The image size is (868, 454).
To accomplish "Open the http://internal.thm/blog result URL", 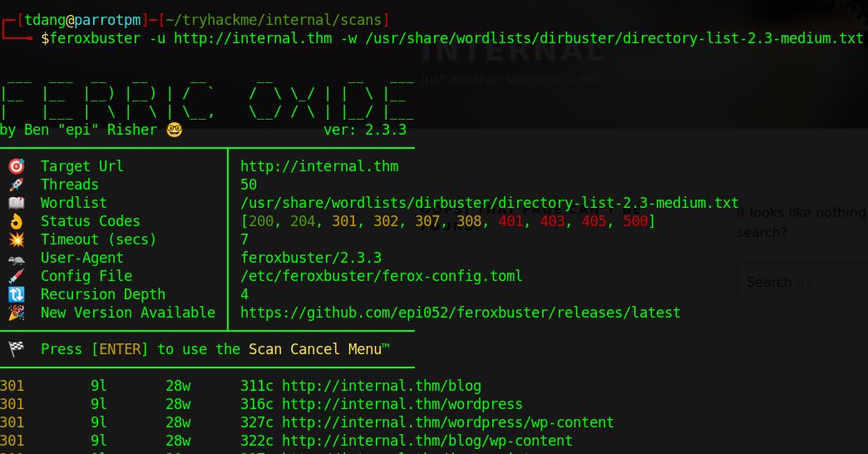I will click(381, 386).
